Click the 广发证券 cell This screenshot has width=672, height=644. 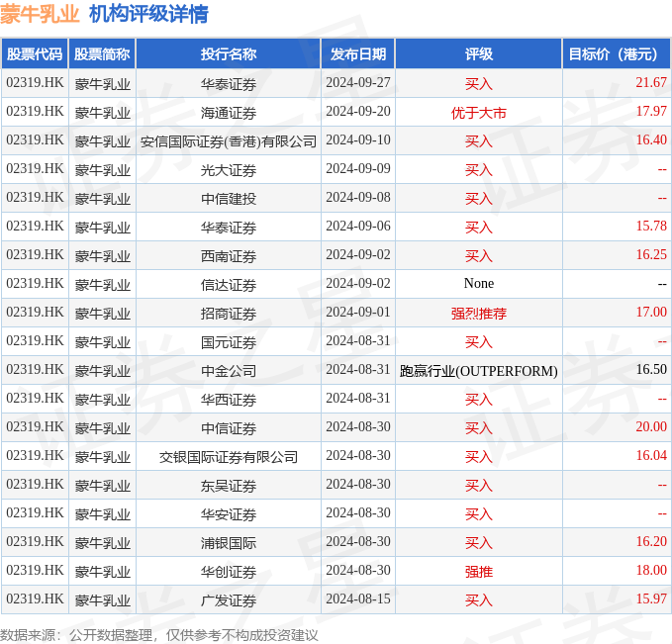click(x=229, y=600)
